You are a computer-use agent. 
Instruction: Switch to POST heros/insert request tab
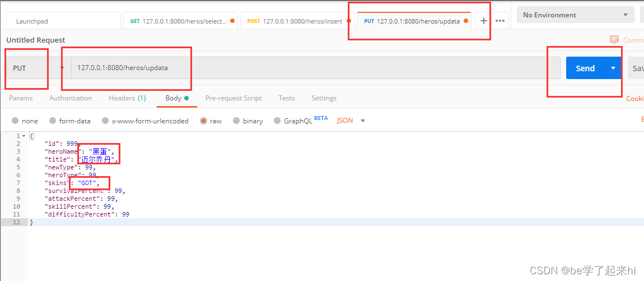tap(297, 21)
